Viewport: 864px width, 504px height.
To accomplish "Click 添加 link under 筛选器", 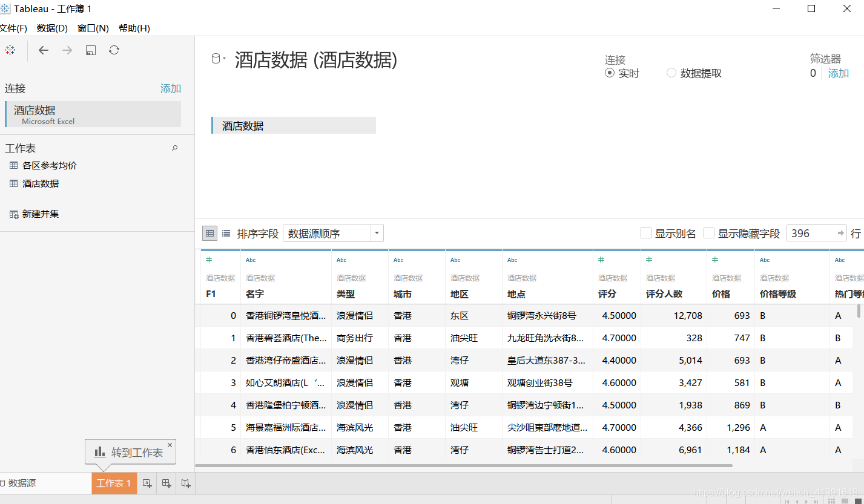I will (839, 73).
